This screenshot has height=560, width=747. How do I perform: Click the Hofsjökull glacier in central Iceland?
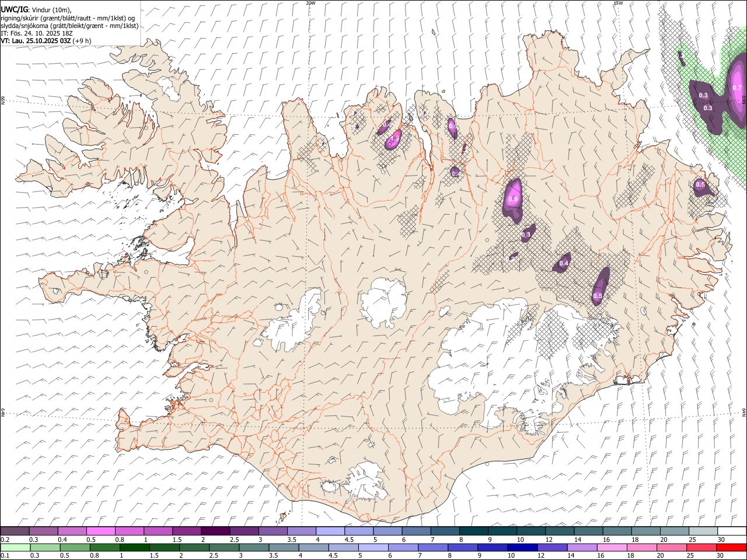(383, 303)
